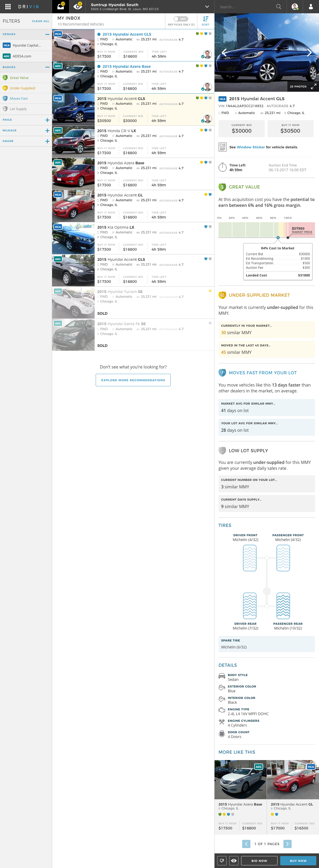Open the user account icon
Screen dimensions: 319x868
(310, 7)
